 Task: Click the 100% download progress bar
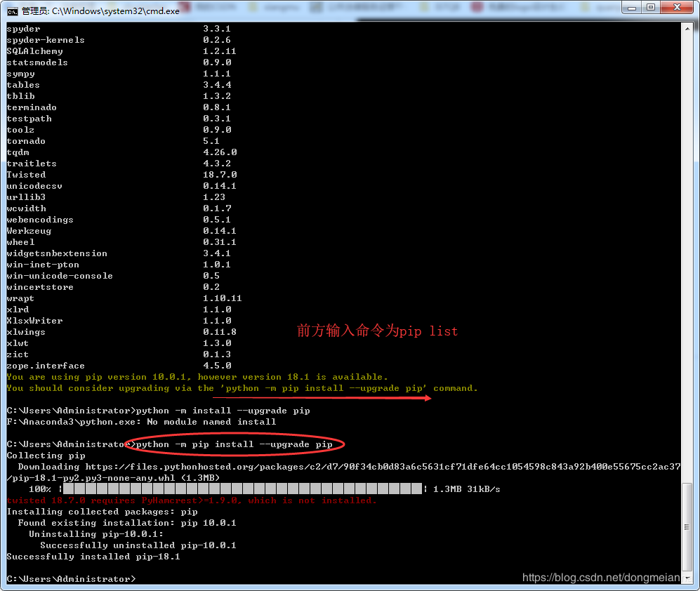pyautogui.click(x=242, y=489)
